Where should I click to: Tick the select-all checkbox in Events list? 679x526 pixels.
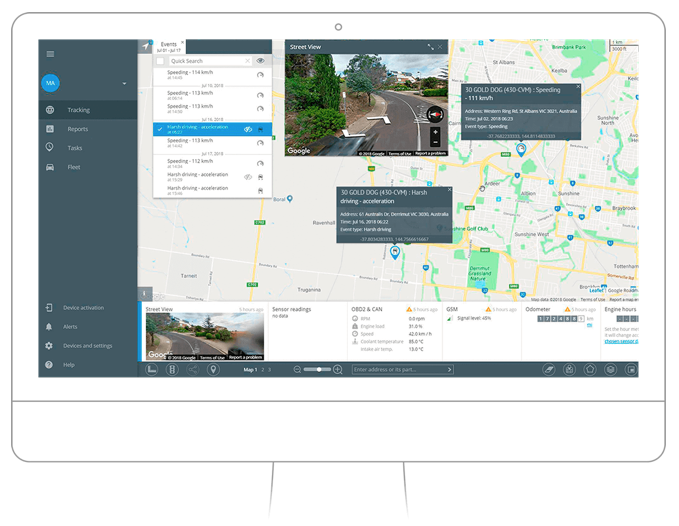click(161, 61)
